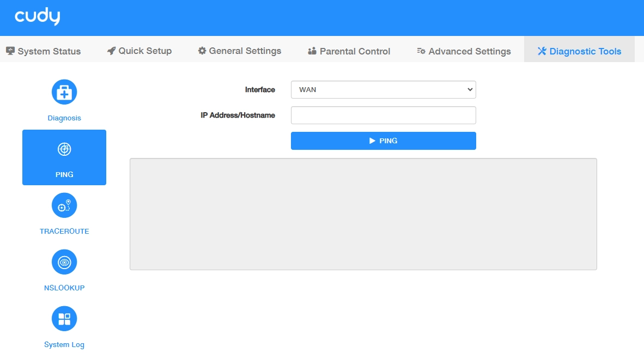The height and width of the screenshot is (359, 644).
Task: Click the Cudy logo
Action: point(38,16)
